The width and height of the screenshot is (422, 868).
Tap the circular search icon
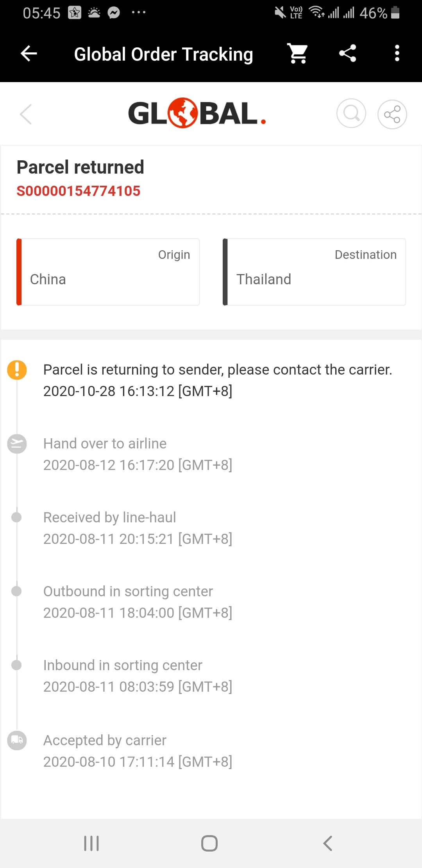[x=351, y=113]
